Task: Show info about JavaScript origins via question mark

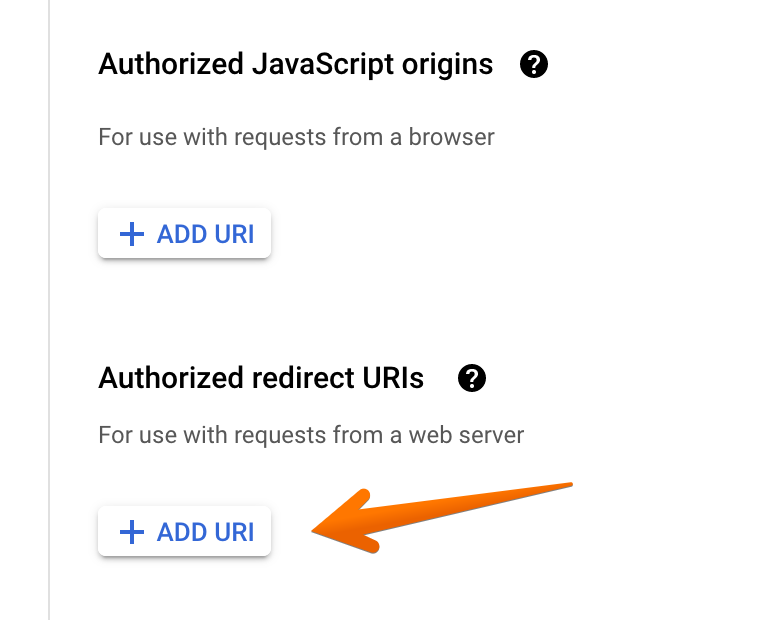Action: 534,66
